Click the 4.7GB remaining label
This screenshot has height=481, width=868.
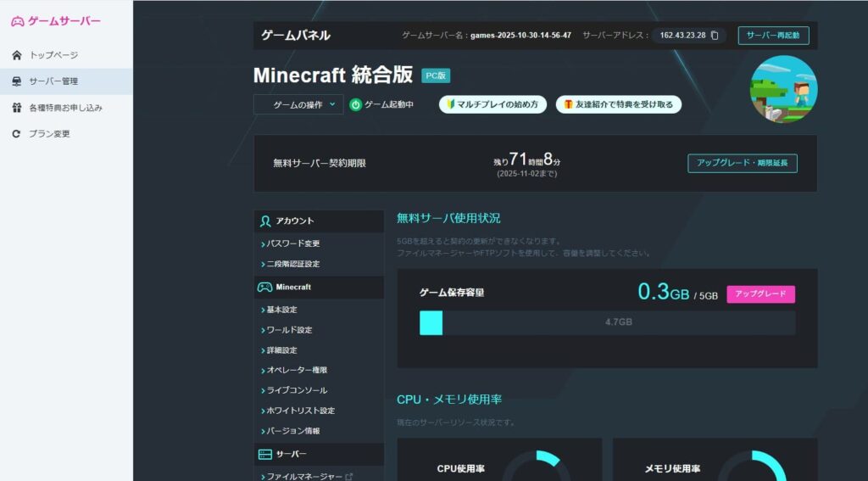point(618,322)
